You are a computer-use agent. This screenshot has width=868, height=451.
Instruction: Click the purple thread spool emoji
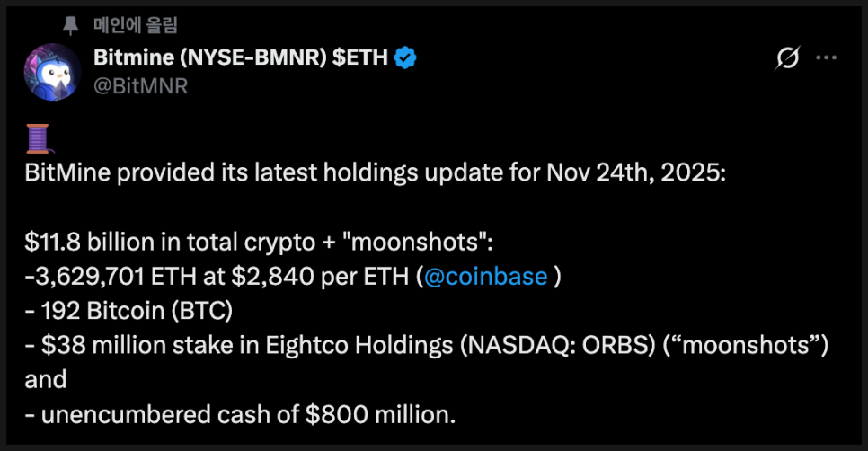[x=39, y=139]
